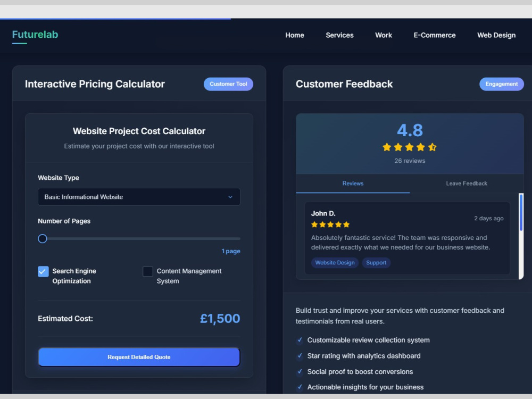
Task: Click Website Project Cost Calculator heading
Action: 139,131
